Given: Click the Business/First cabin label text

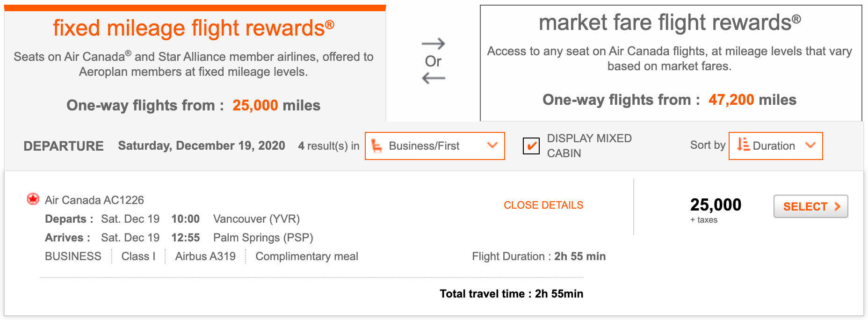Looking at the screenshot, I should click(424, 146).
